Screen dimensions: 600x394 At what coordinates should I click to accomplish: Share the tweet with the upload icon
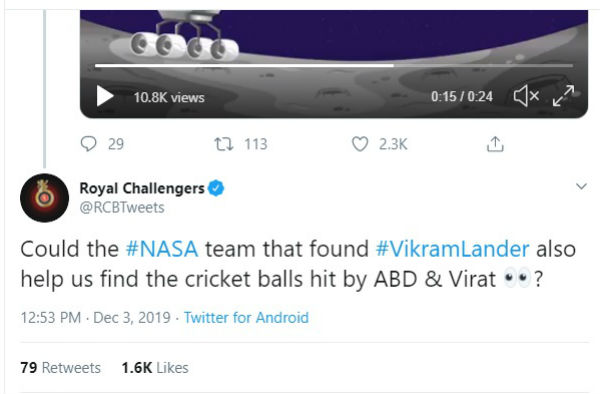point(495,144)
